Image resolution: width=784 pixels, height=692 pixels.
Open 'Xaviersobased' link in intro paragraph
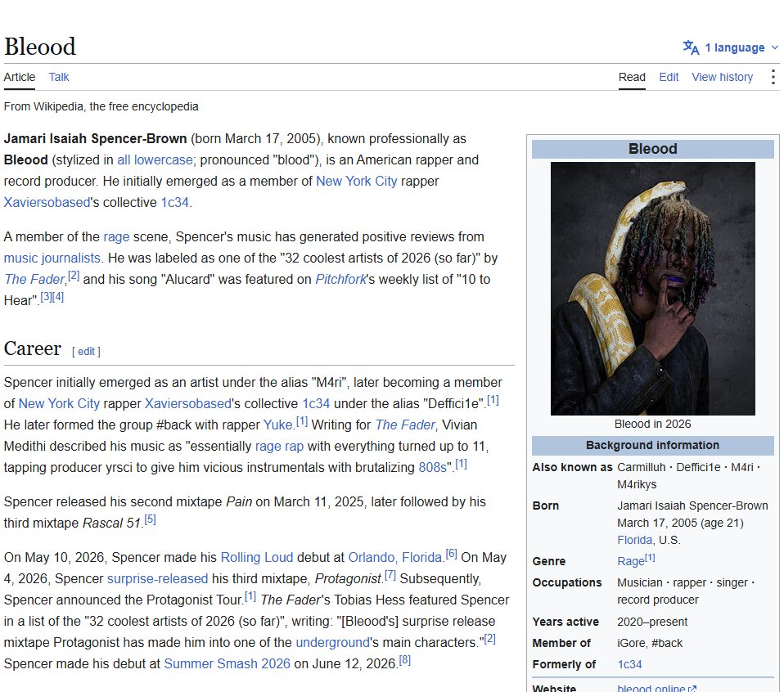(x=47, y=202)
